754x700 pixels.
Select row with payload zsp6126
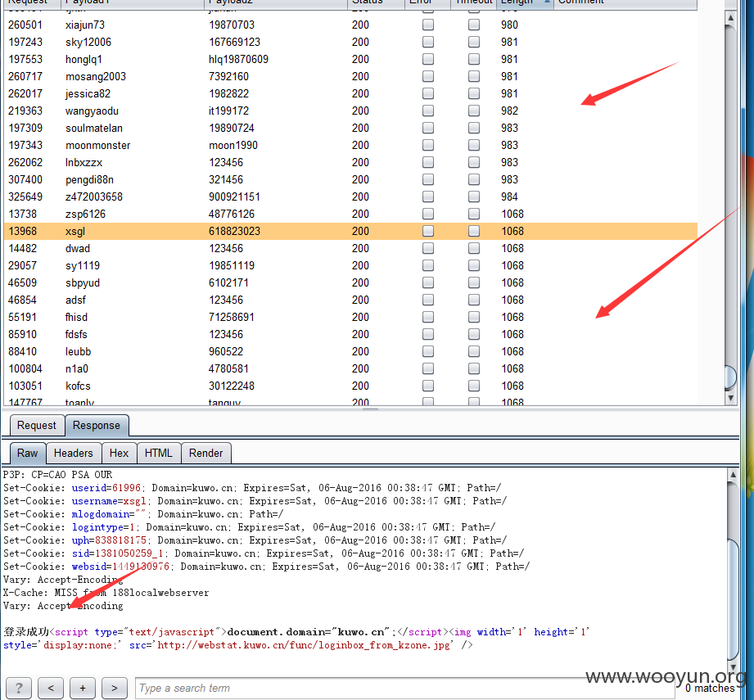pyautogui.click(x=350, y=214)
